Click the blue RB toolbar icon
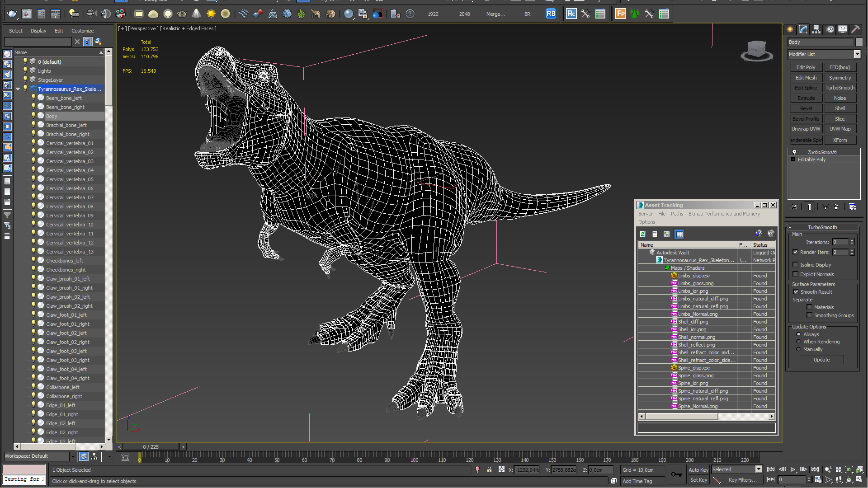This screenshot has height=488, width=868. click(551, 14)
